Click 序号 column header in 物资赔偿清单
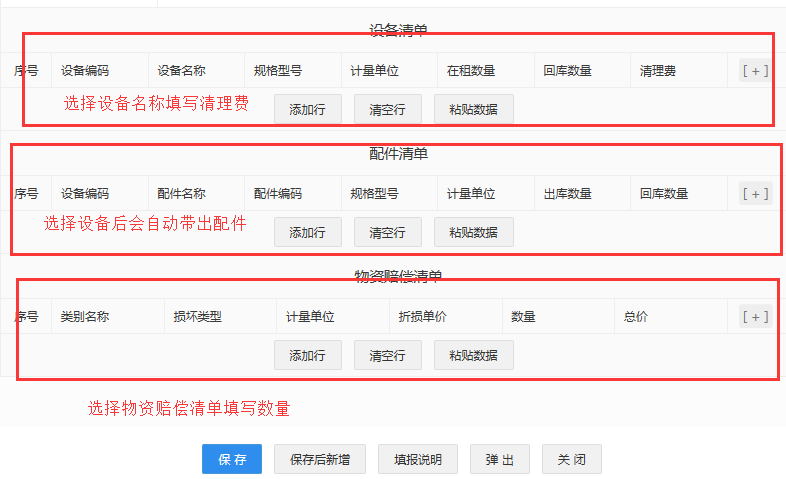The width and height of the screenshot is (786, 479). pos(26,317)
